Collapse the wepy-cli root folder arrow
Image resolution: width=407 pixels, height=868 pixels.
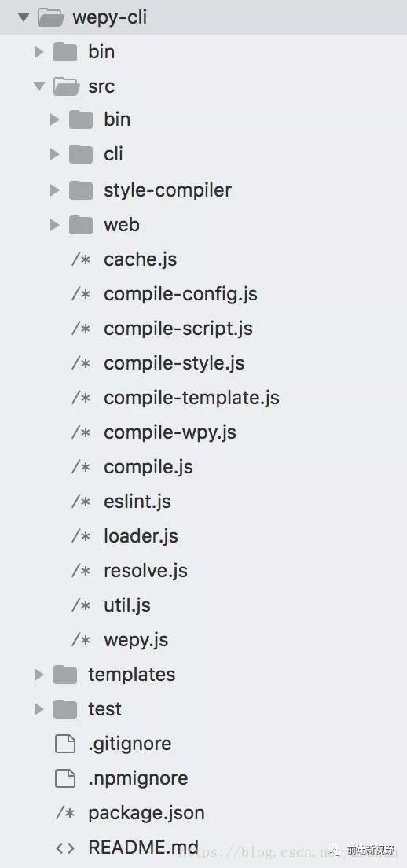point(24,17)
